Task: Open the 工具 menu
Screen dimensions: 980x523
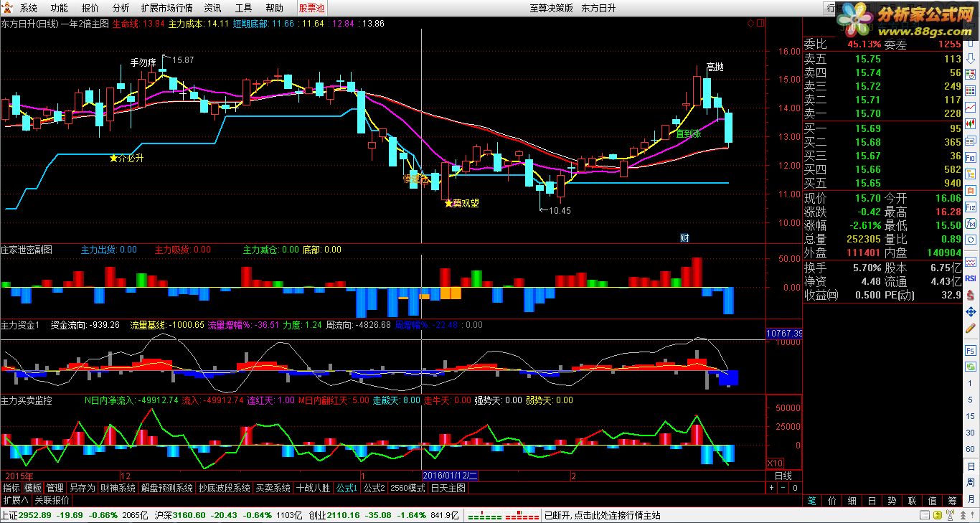Action: click(x=244, y=8)
